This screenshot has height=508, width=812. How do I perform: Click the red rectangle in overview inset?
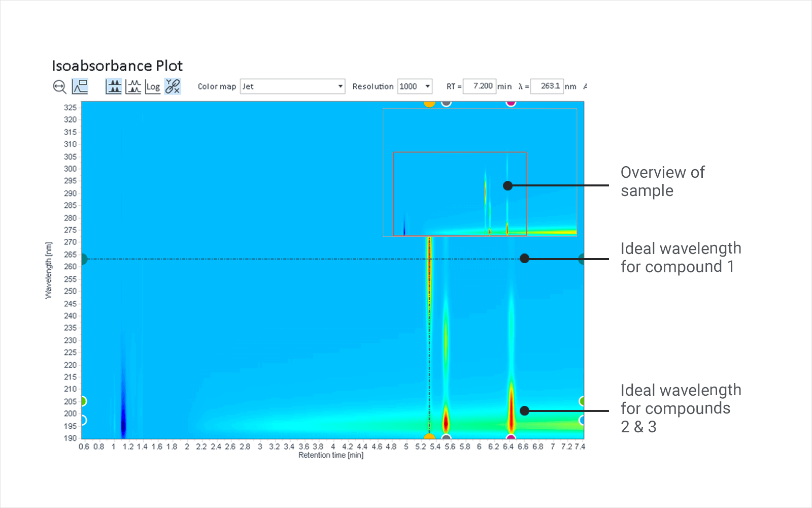[x=459, y=194]
